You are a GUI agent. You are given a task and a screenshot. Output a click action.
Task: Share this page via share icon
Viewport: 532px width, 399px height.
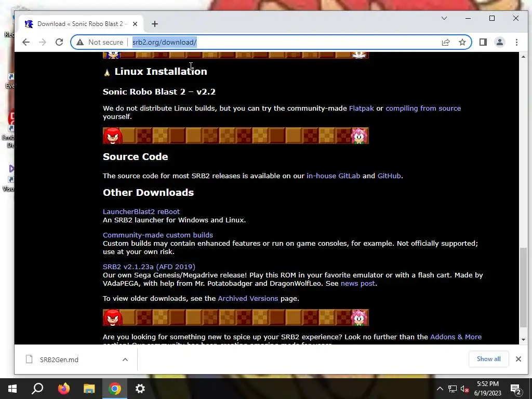point(445,42)
